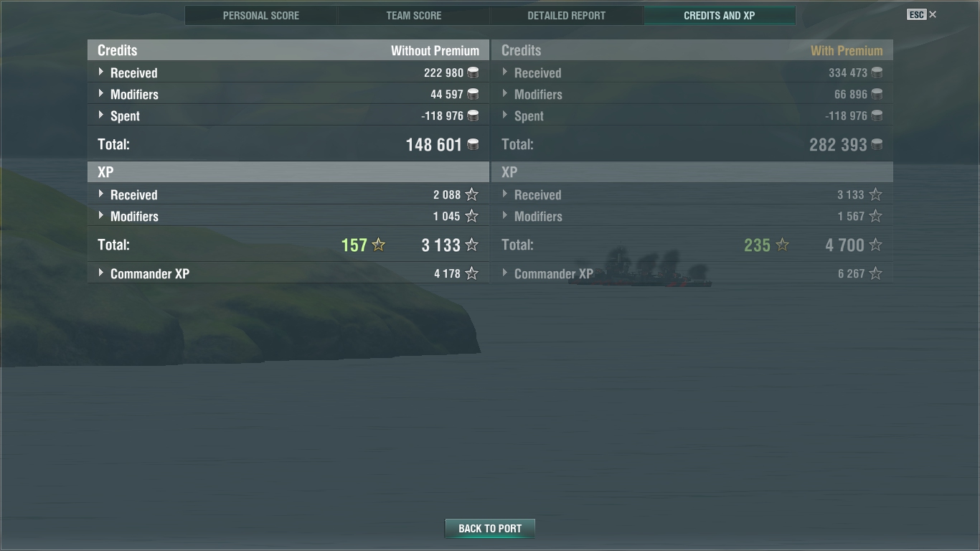
Task: Select the Credits and XP tab
Action: tap(720, 15)
